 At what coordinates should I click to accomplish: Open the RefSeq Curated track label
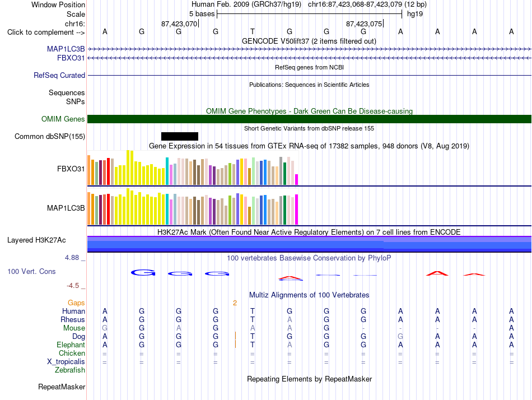[x=59, y=76]
